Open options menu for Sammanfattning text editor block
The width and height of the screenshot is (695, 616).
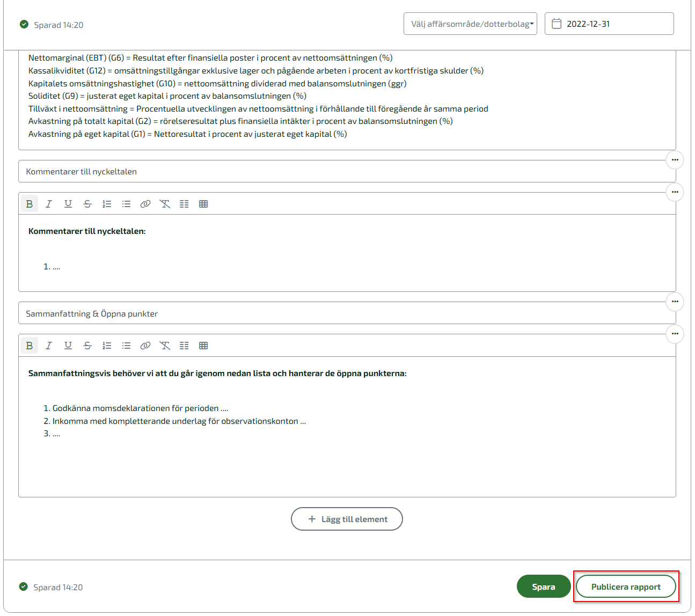click(x=675, y=334)
